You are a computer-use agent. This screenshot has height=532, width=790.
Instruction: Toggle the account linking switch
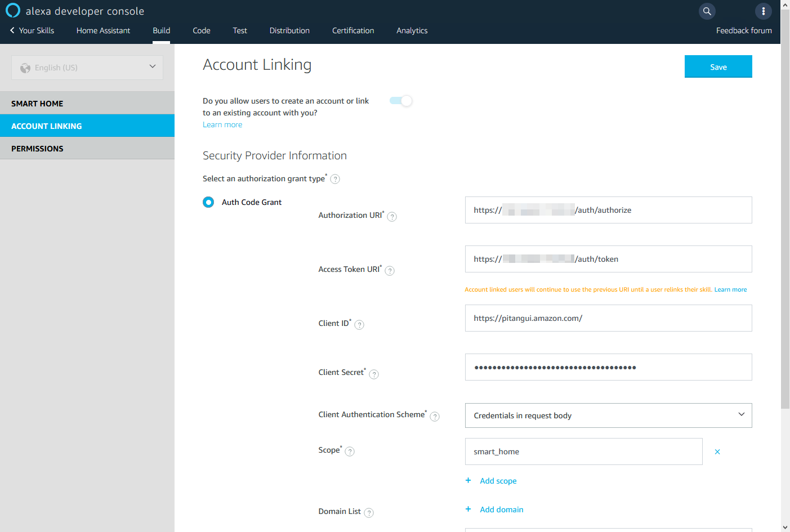pyautogui.click(x=401, y=101)
